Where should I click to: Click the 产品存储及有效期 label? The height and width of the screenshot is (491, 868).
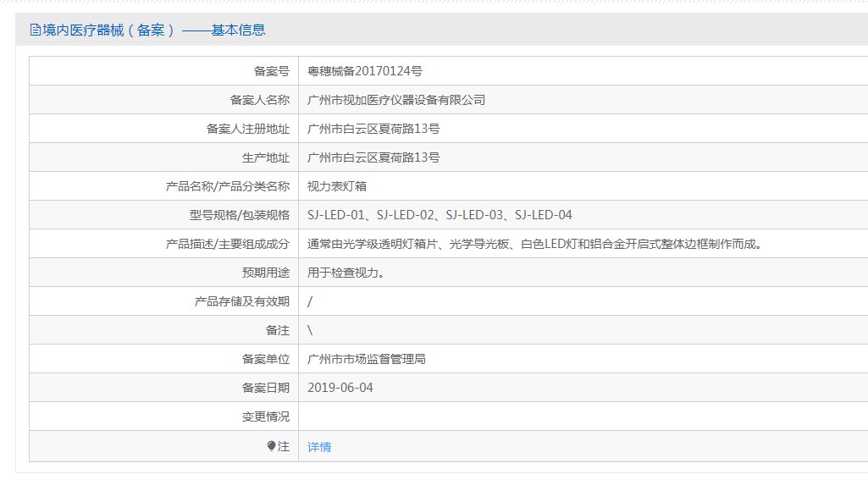(x=242, y=301)
